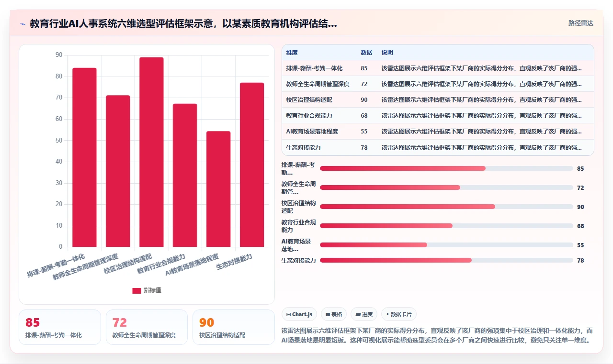Click the progress bar showing 90
This screenshot has height=364, width=613.
[x=446, y=207]
